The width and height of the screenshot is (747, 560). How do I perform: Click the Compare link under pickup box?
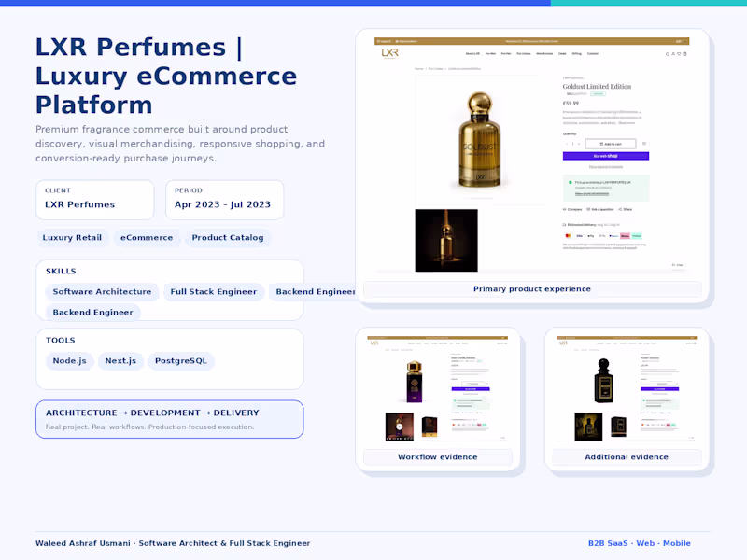point(572,209)
